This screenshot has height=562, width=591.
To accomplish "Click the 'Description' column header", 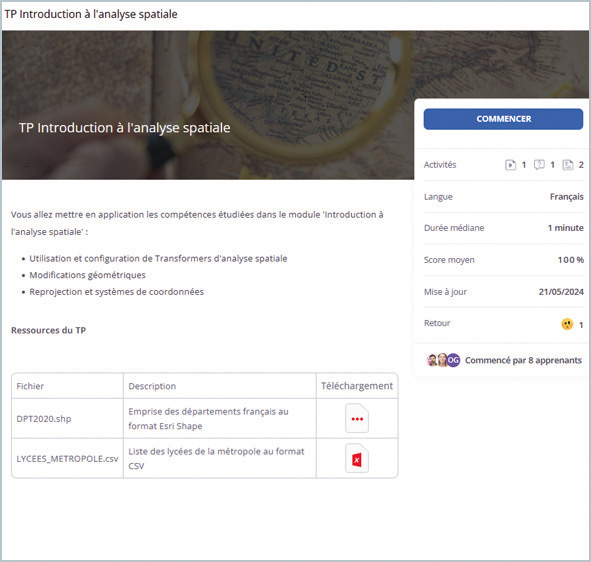I will coord(152,386).
